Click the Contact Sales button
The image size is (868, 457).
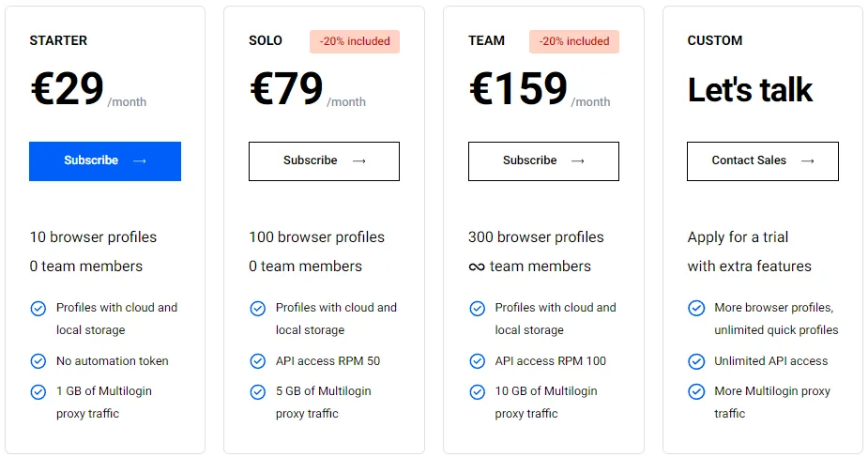(763, 161)
